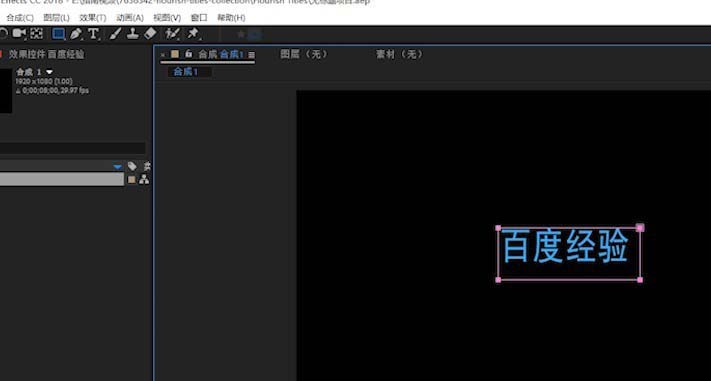Open the 效果(T) menu

click(x=93, y=18)
